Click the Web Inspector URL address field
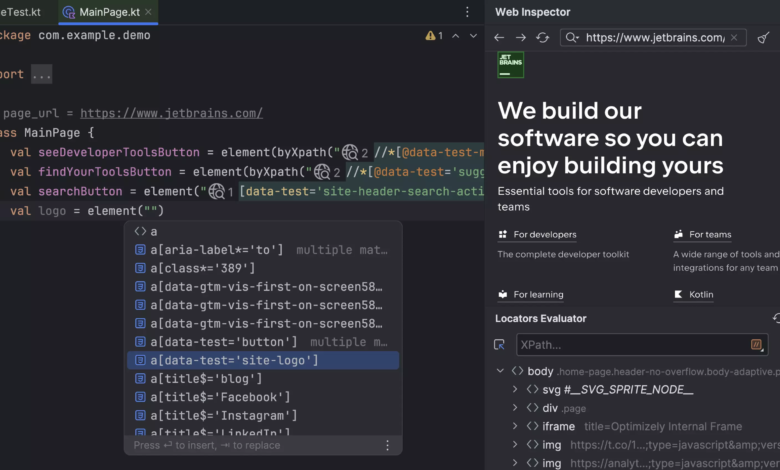This screenshot has width=780, height=470. pyautogui.click(x=654, y=38)
